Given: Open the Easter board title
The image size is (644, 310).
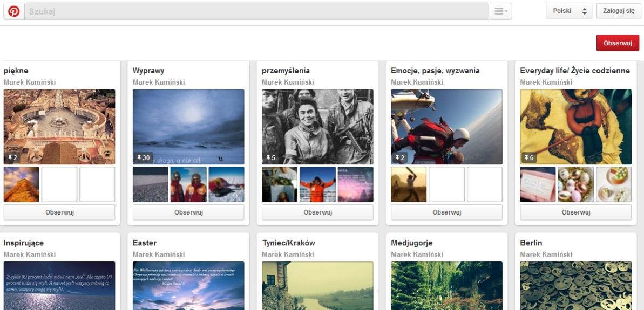Looking at the screenshot, I should 145,243.
